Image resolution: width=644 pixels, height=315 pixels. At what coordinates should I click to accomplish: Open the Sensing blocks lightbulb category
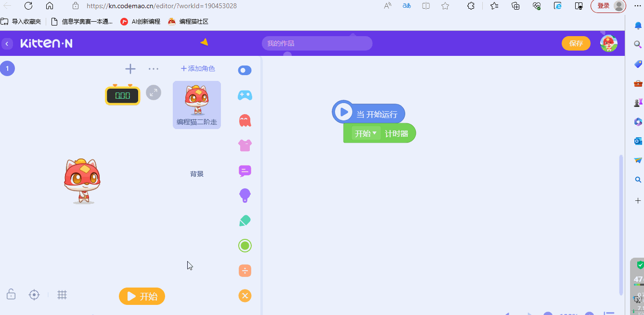pyautogui.click(x=245, y=196)
